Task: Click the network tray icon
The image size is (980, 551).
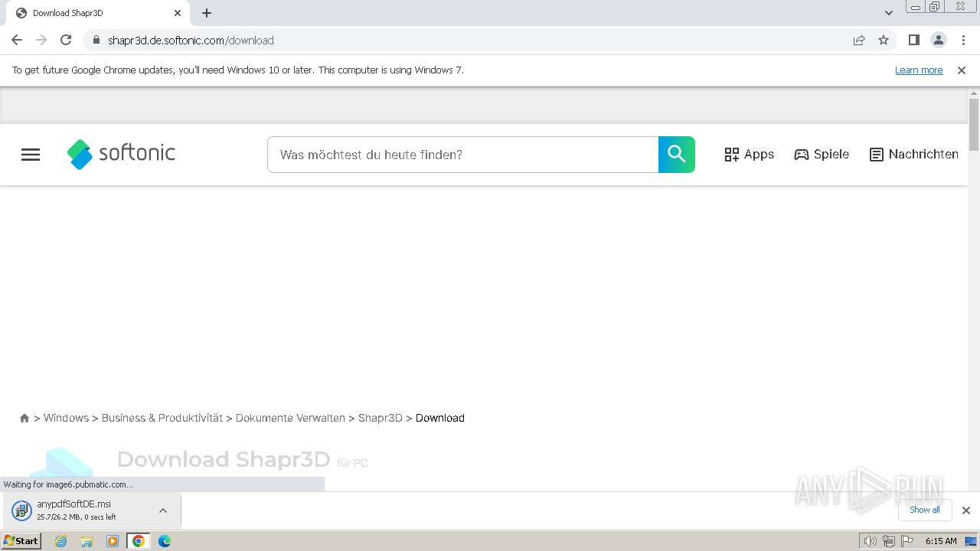Action: [x=889, y=541]
